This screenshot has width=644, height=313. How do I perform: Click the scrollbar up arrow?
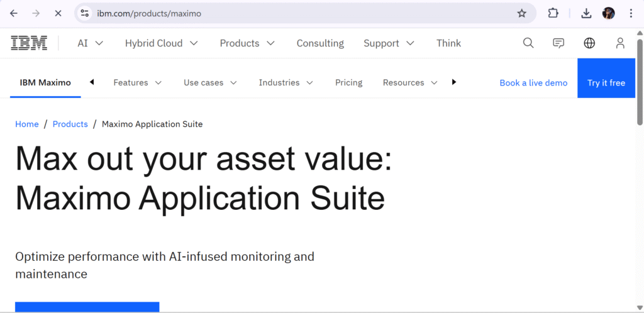pos(640,33)
